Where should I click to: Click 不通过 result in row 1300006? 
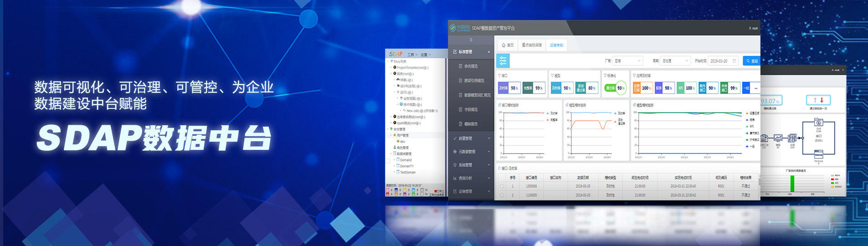click(x=745, y=186)
